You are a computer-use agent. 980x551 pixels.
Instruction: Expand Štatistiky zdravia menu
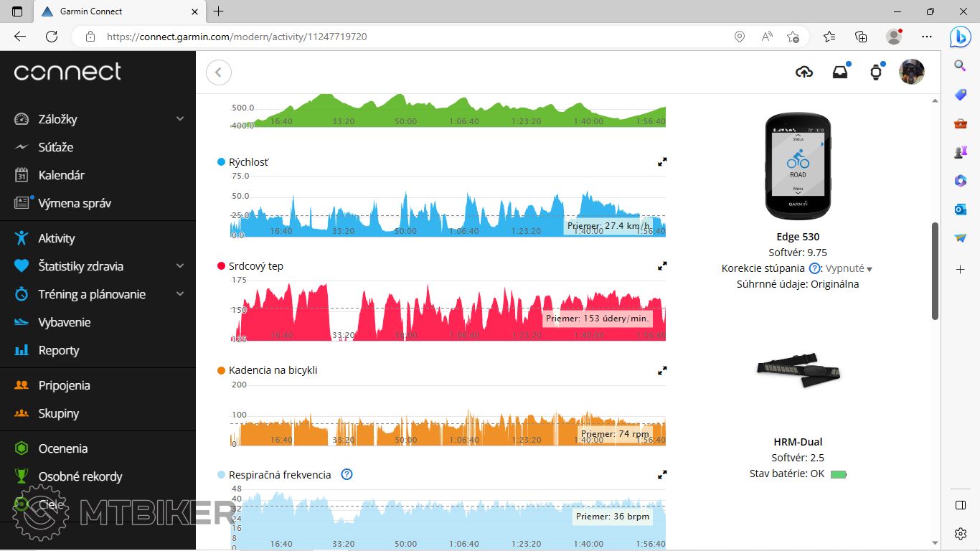pyautogui.click(x=180, y=266)
